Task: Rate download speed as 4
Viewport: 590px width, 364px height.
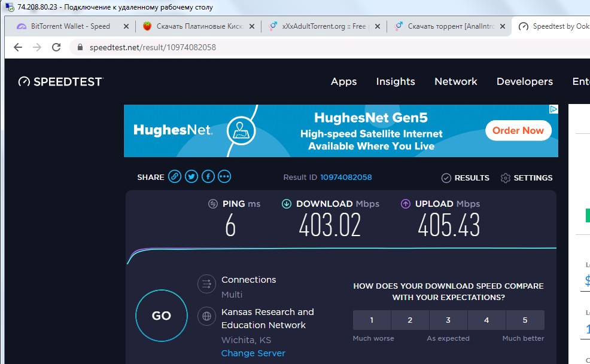Action: tap(486, 320)
